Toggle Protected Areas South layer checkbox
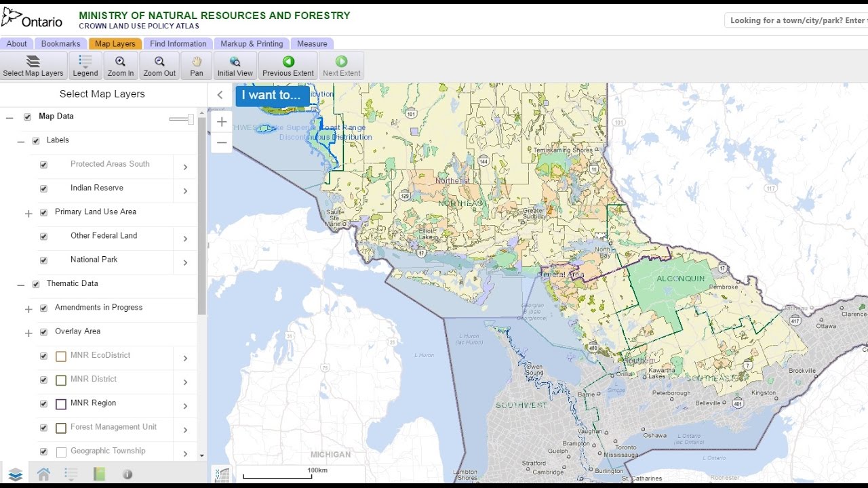868x488 pixels. click(x=43, y=165)
